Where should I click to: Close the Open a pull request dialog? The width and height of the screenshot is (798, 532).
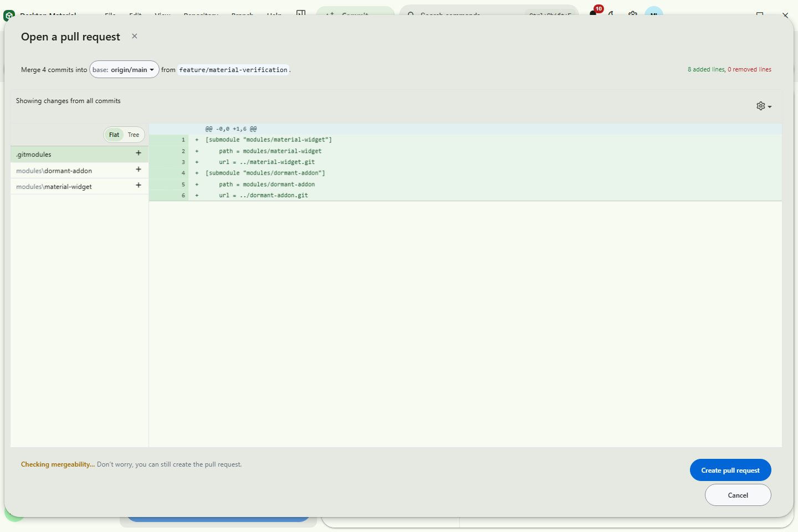134,36
